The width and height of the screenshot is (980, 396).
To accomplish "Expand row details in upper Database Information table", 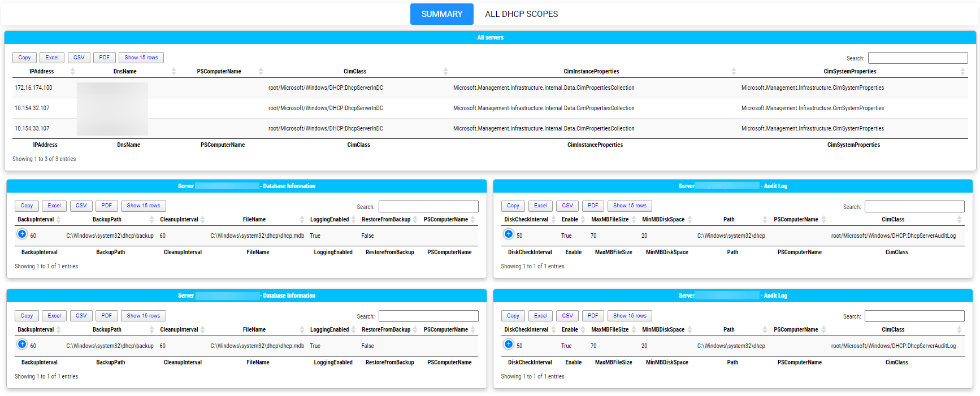I will [x=22, y=234].
